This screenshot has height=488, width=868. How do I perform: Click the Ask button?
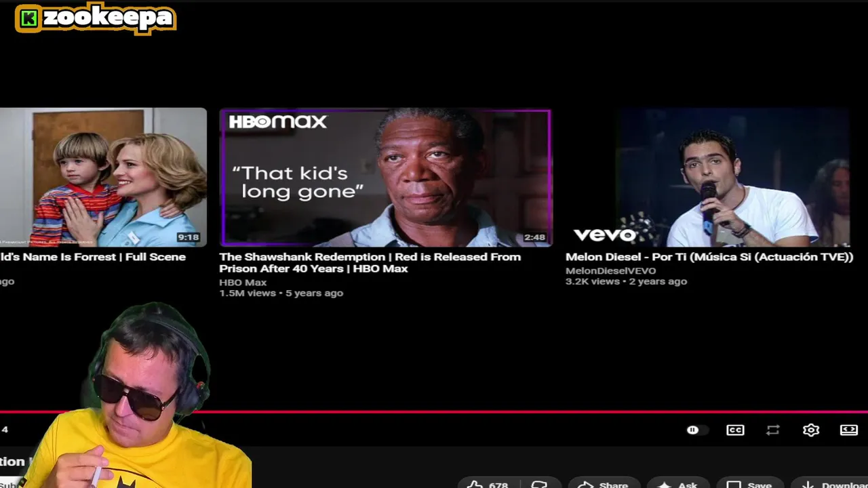coord(677,484)
